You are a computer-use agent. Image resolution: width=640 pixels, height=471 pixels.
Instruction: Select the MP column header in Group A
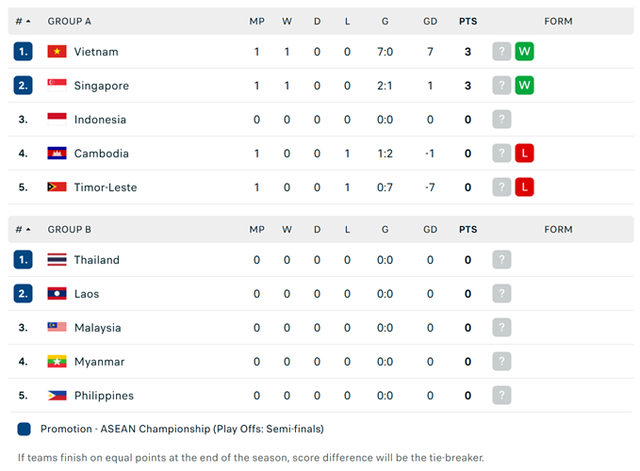pos(257,21)
